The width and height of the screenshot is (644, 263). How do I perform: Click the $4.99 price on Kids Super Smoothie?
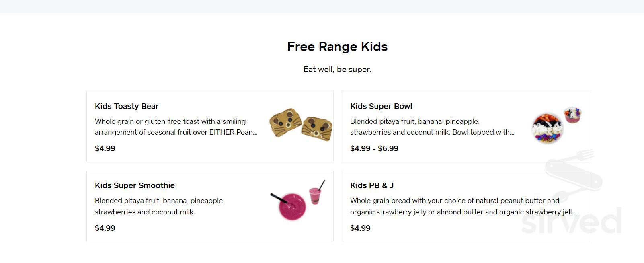point(105,228)
